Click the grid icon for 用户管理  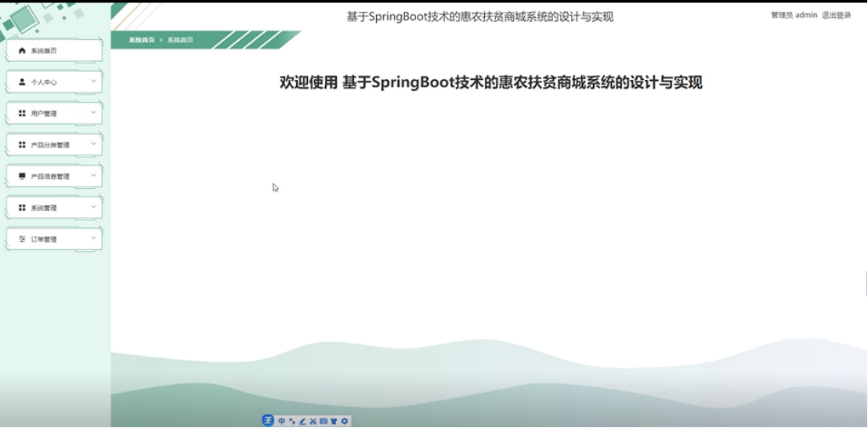pos(22,114)
